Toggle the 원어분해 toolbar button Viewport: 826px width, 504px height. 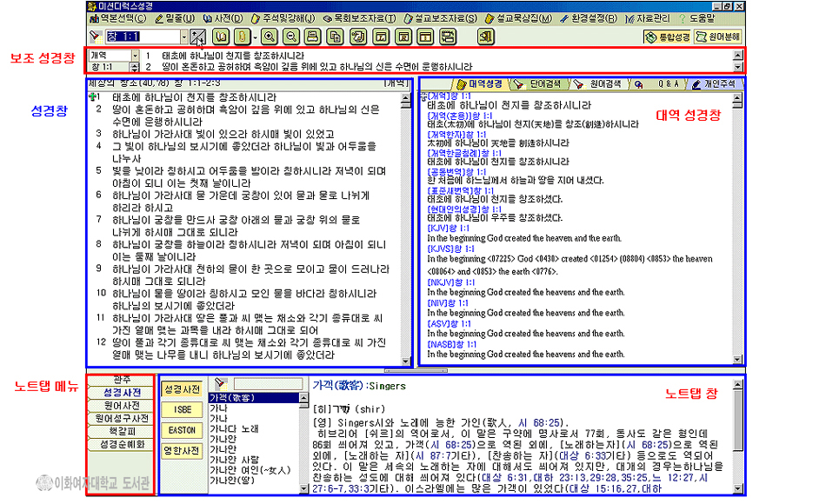coord(718,36)
